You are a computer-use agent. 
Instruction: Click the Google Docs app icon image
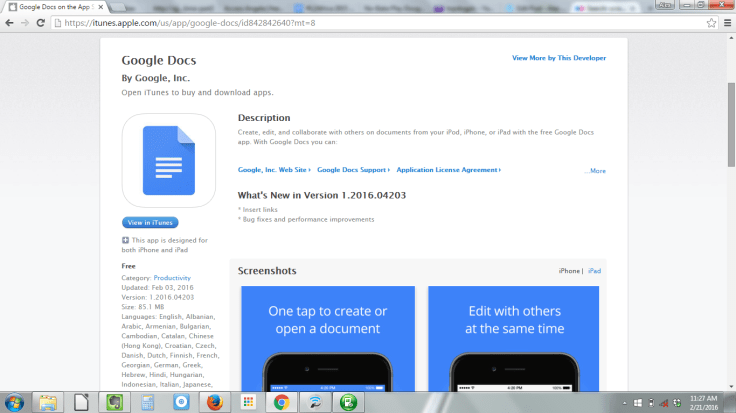[x=169, y=161]
